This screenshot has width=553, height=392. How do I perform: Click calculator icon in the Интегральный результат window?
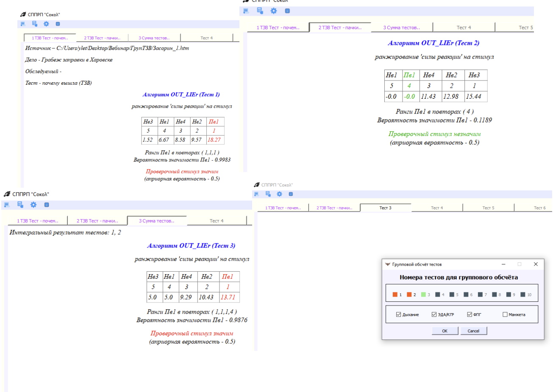[20, 205]
